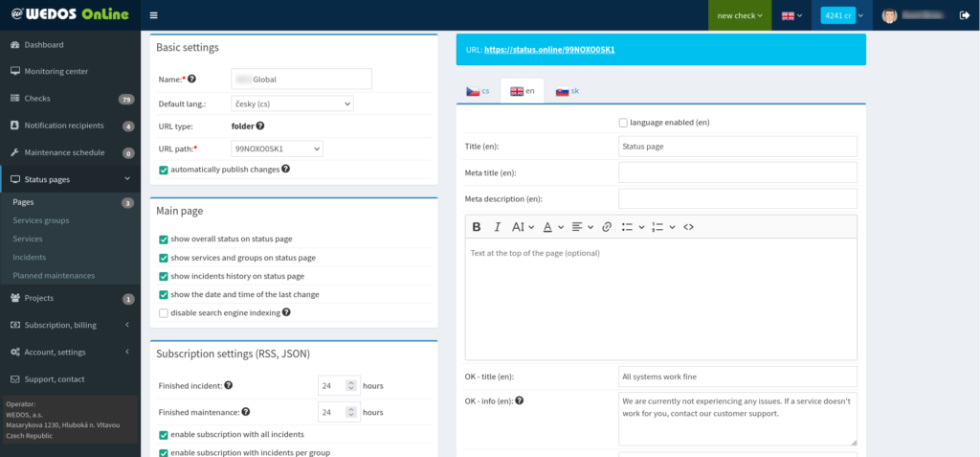Click the hamburger menu icon in top bar
The image size is (980, 457).
(154, 15)
